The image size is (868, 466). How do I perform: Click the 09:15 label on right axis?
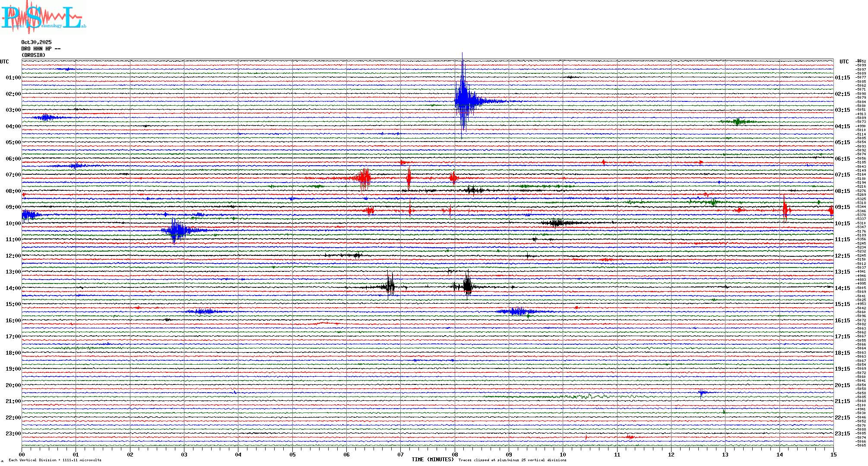coord(842,207)
